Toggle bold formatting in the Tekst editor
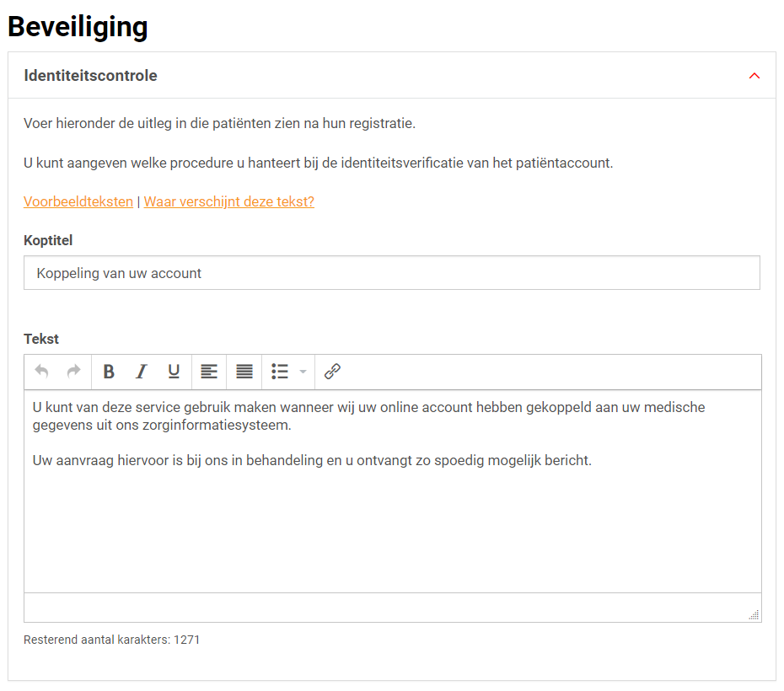 (x=109, y=372)
